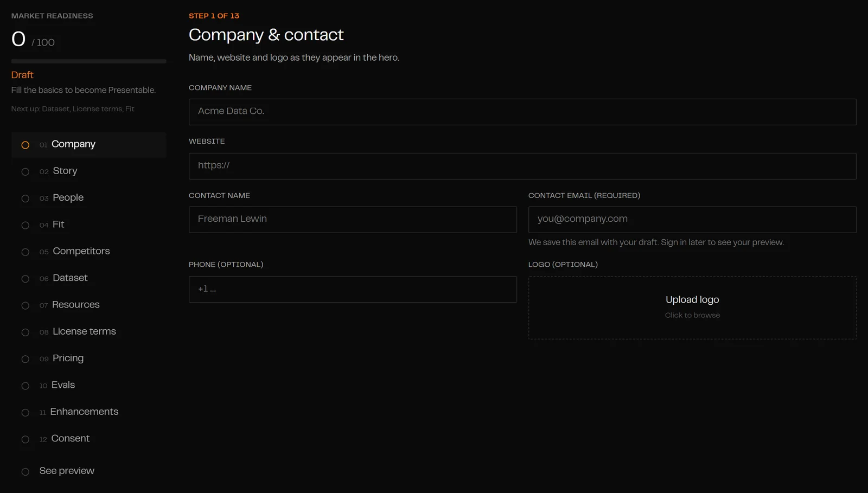This screenshot has width=868, height=493.
Task: Focus the Phone optional field
Action: tap(353, 290)
